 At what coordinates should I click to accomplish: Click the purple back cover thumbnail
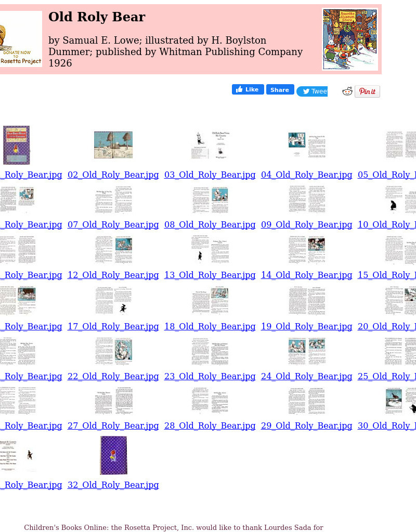113,455
